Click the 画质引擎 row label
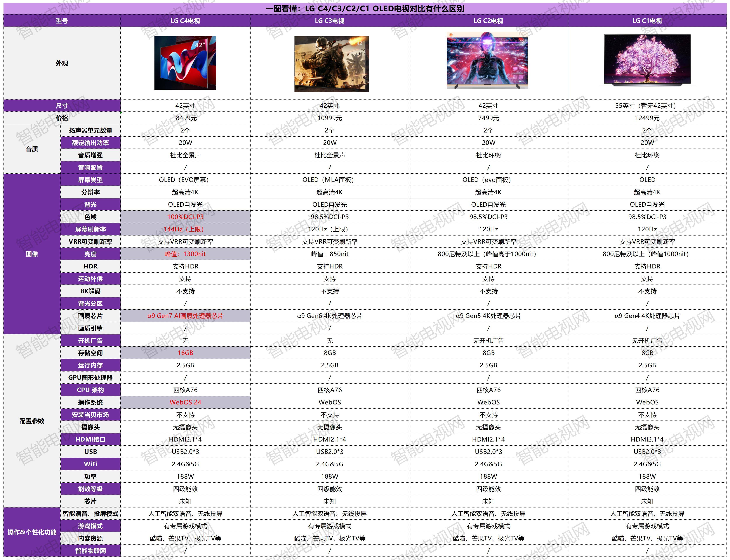 point(90,328)
